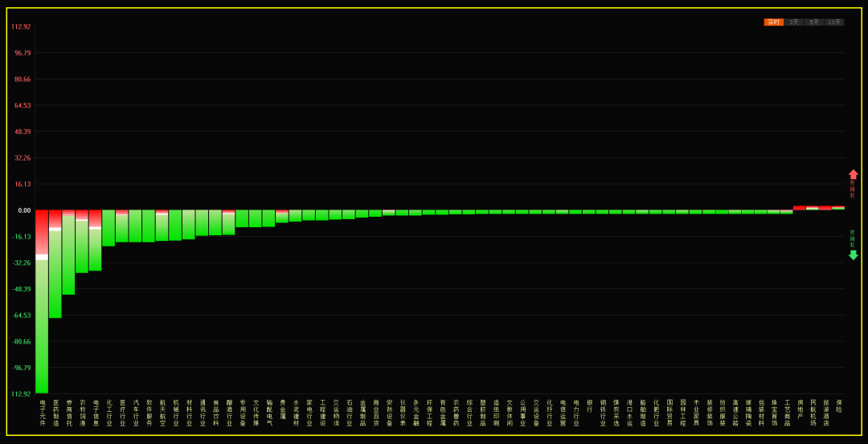Click the 多元金融 axis label

coord(416,413)
